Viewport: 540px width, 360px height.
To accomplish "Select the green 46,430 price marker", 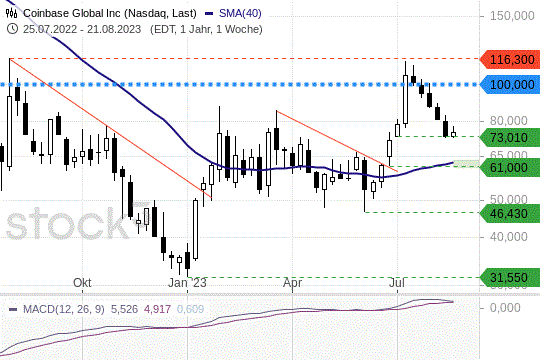I will (x=510, y=214).
